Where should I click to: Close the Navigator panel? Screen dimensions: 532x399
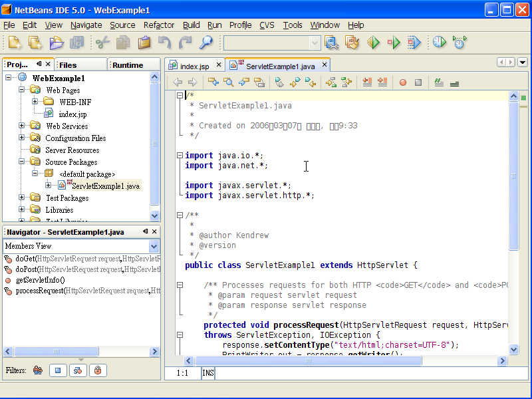click(x=154, y=231)
